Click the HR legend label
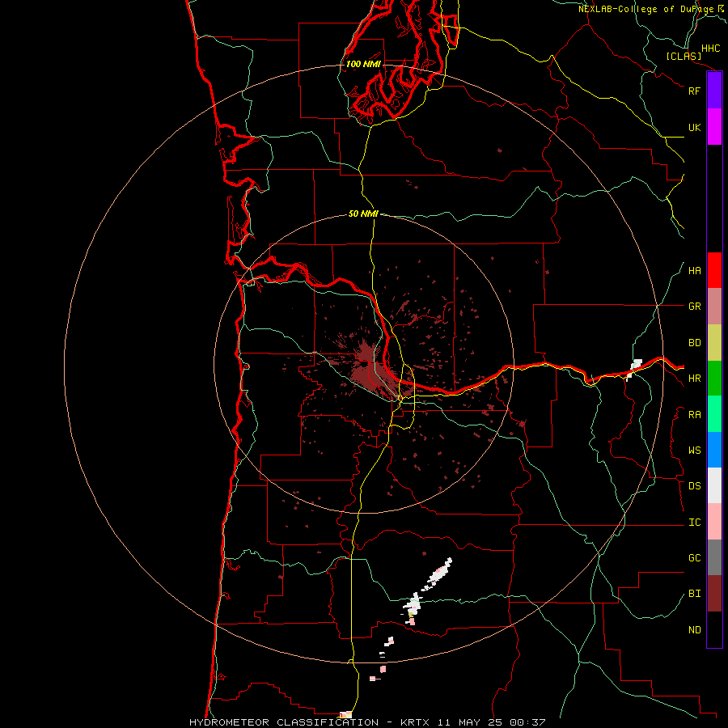 click(x=695, y=379)
